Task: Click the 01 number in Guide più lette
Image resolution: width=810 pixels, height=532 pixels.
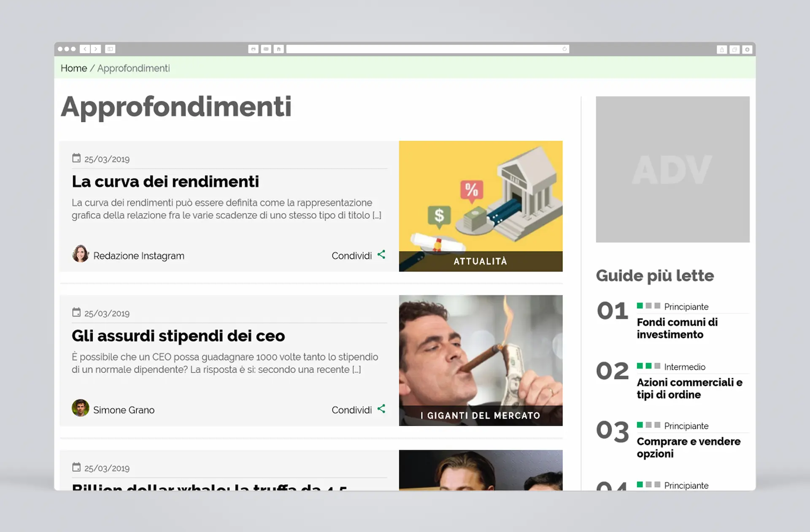Action: (x=613, y=311)
